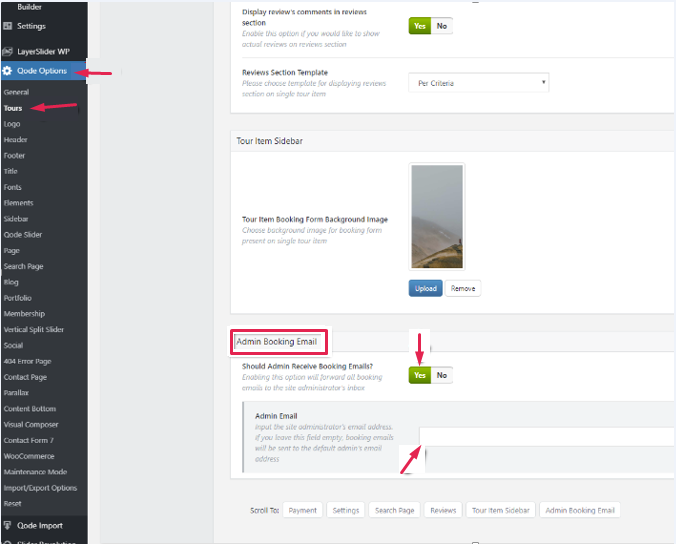676x544 pixels.
Task: Click the booking form background image thumbnail
Action: tap(437, 216)
